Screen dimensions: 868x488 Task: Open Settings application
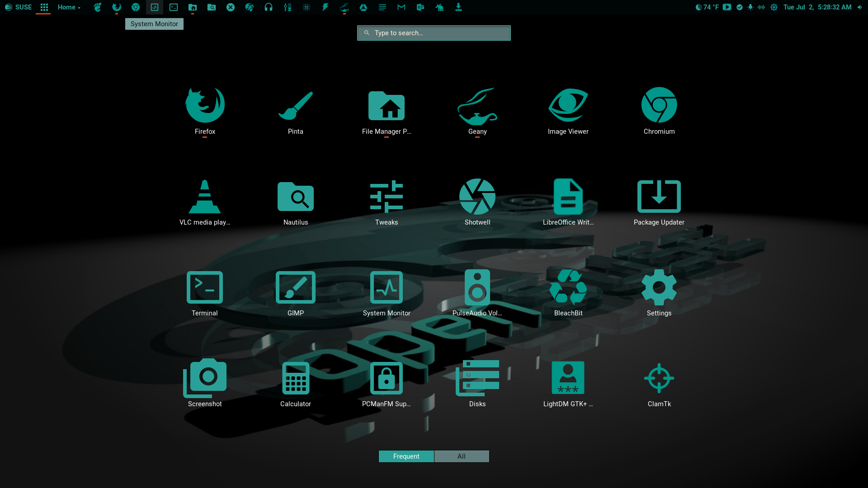tap(659, 293)
